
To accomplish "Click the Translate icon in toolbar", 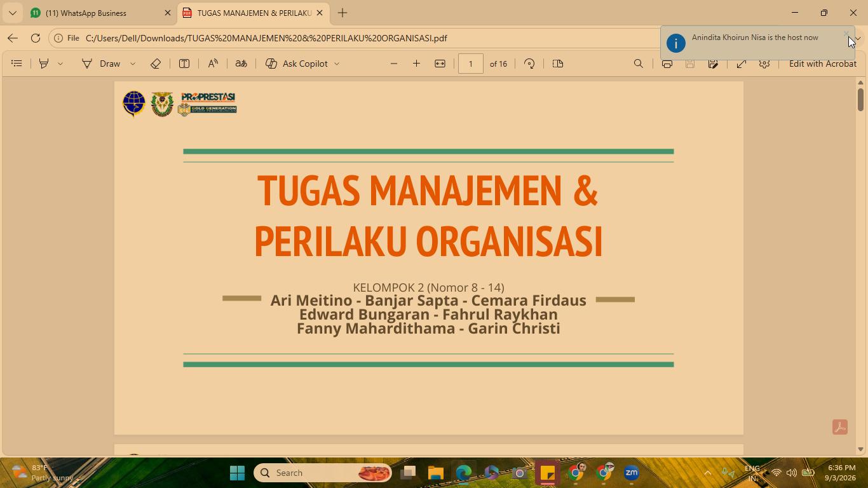I will [x=241, y=64].
